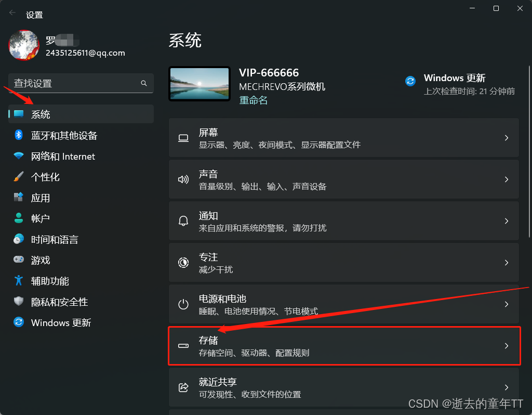Viewport: 532px width, 415px height.
Task: Open 声音 sound settings row
Action: (x=344, y=179)
